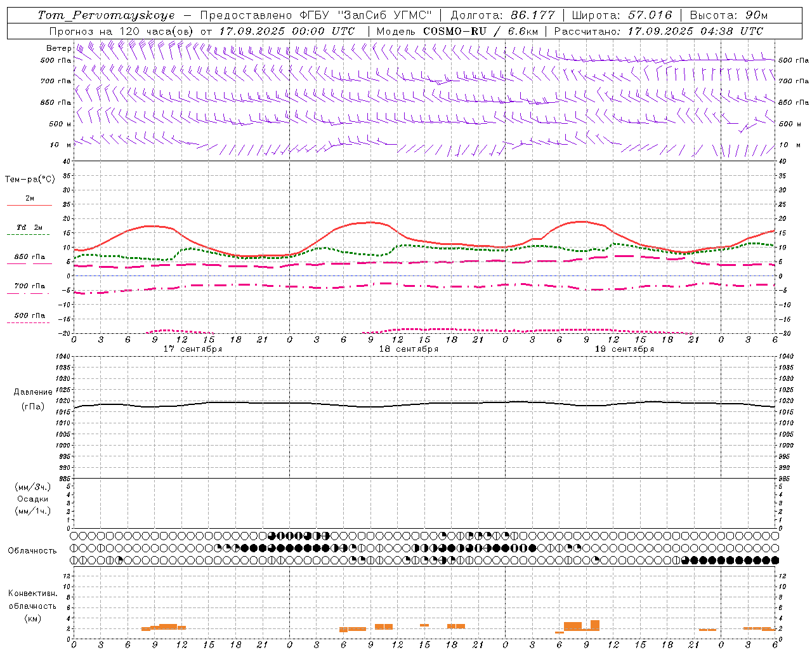Click the pink dotted legend line under temperature '500 гПа'
Viewport: 812px width, 650px height.
click(28, 322)
